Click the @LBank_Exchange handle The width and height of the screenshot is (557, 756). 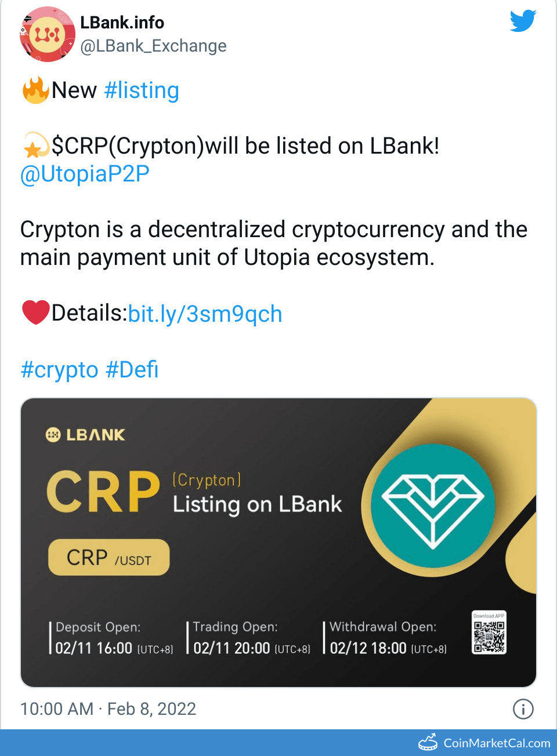(153, 46)
